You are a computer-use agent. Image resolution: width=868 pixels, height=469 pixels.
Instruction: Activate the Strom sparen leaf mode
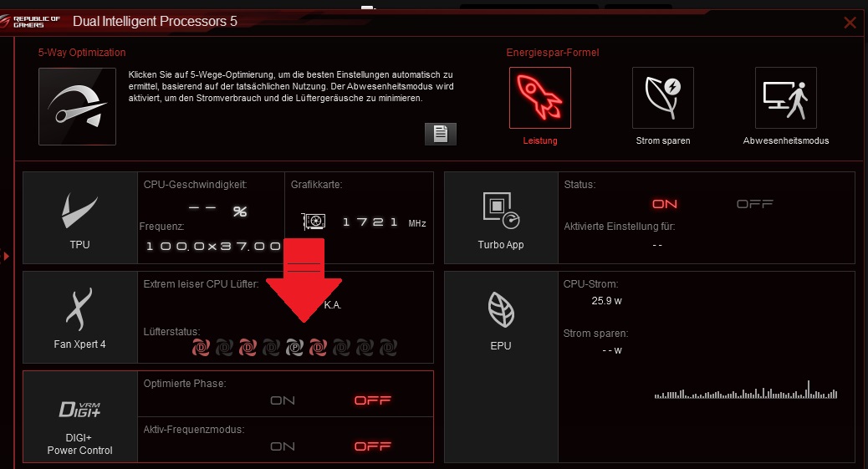(x=662, y=98)
